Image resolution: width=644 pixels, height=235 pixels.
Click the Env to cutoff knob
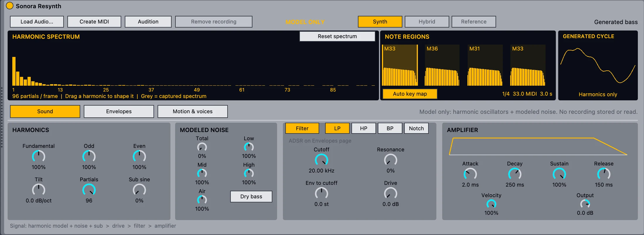point(322,193)
